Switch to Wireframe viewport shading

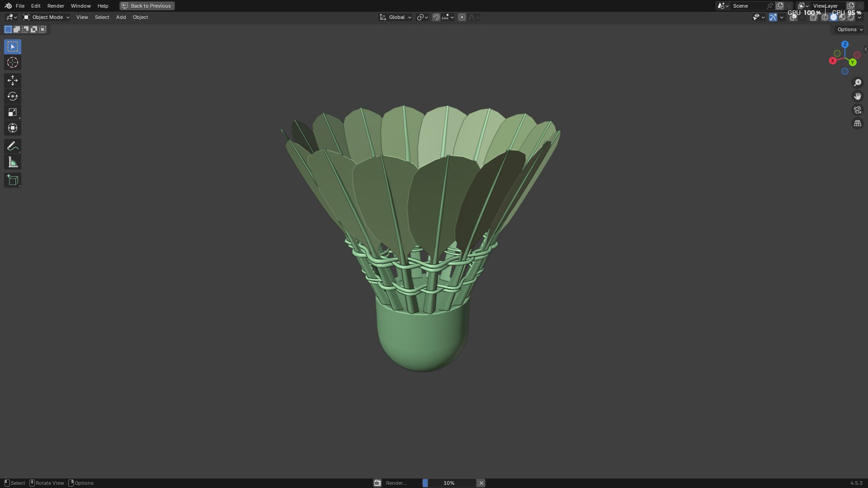pyautogui.click(x=825, y=17)
